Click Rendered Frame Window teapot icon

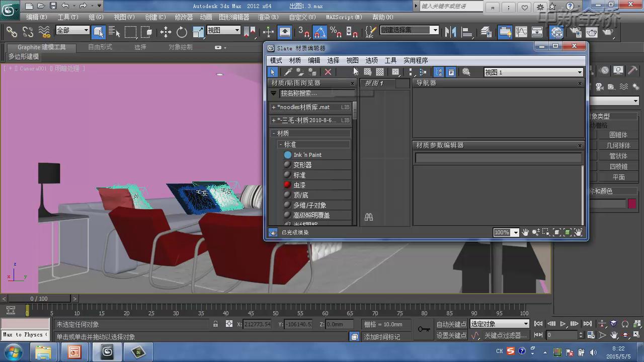tap(592, 32)
